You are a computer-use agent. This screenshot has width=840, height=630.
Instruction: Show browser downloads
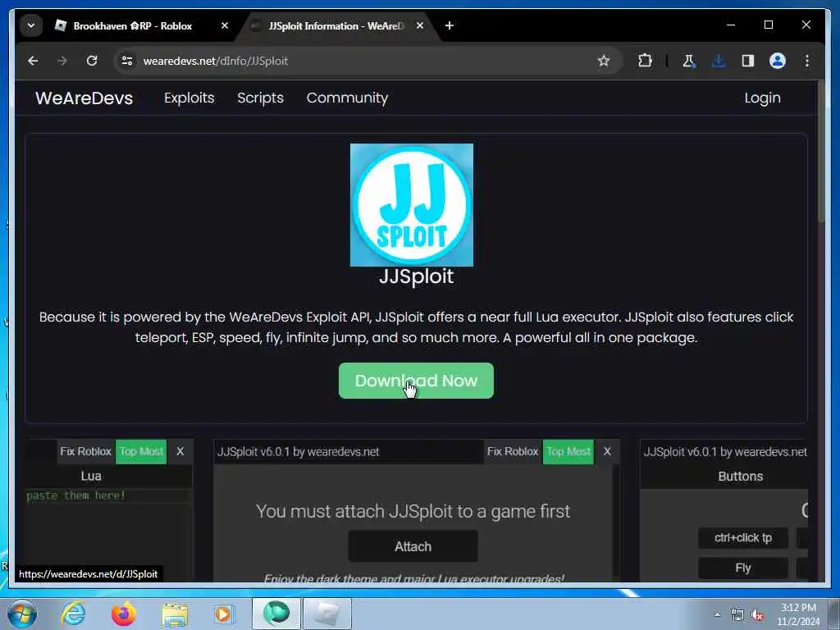click(x=719, y=61)
